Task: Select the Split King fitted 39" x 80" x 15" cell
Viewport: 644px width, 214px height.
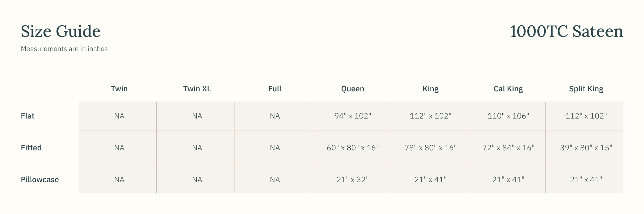Action: pos(586,148)
